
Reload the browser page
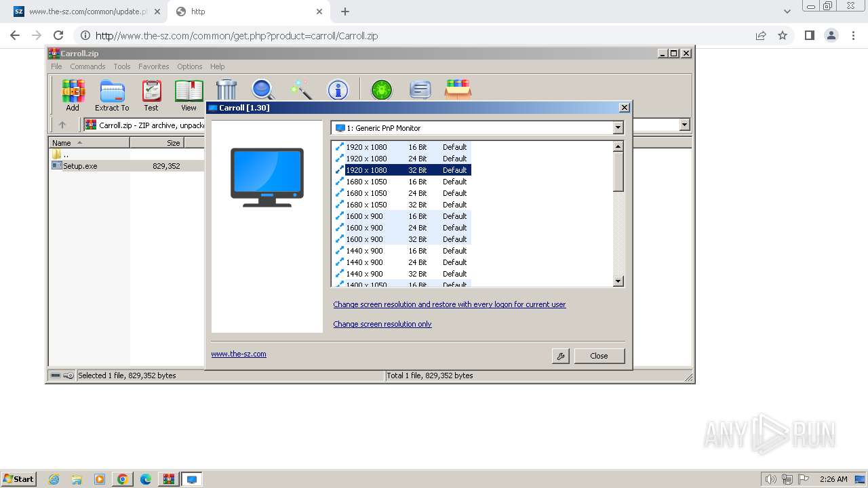pyautogui.click(x=58, y=35)
